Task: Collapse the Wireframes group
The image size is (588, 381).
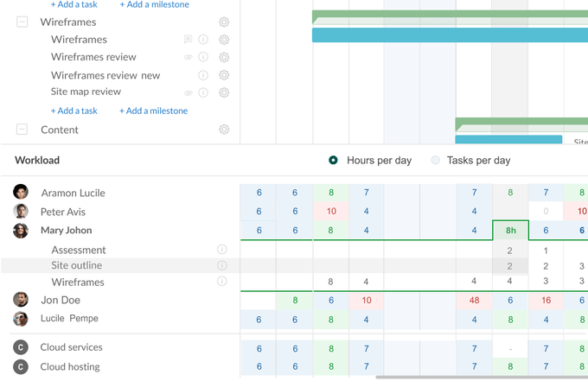Action: point(22,22)
